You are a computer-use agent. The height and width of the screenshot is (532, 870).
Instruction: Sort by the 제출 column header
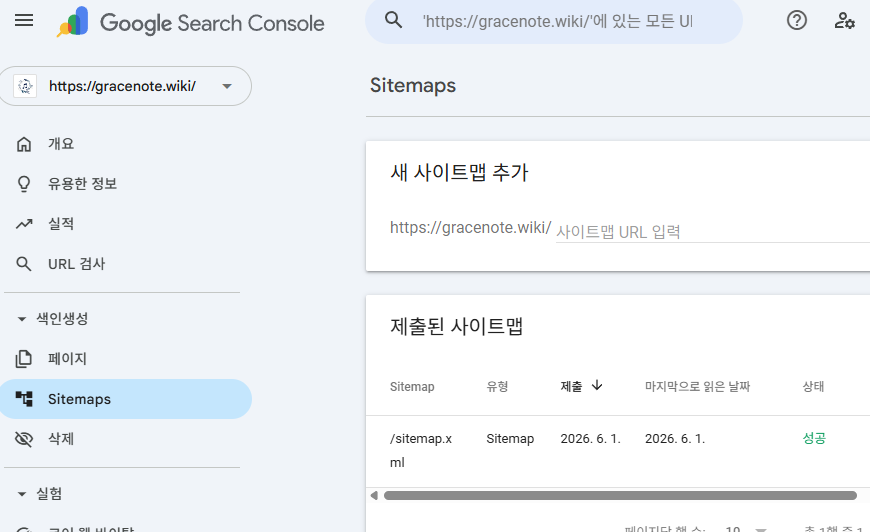(x=571, y=387)
